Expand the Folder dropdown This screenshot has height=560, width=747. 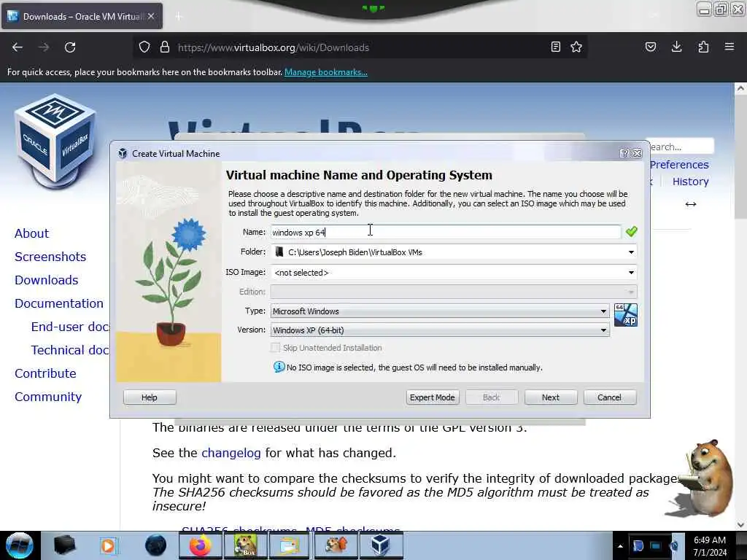pyautogui.click(x=631, y=252)
